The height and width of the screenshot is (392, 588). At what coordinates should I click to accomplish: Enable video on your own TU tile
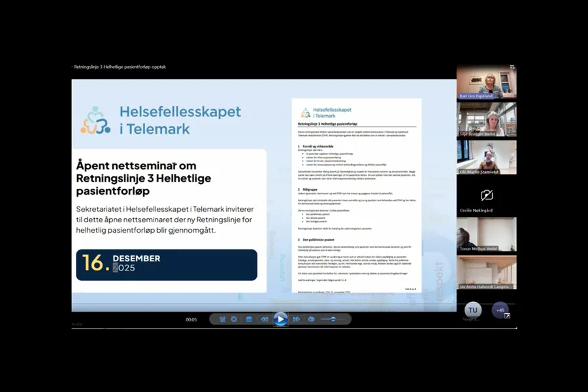click(472, 310)
